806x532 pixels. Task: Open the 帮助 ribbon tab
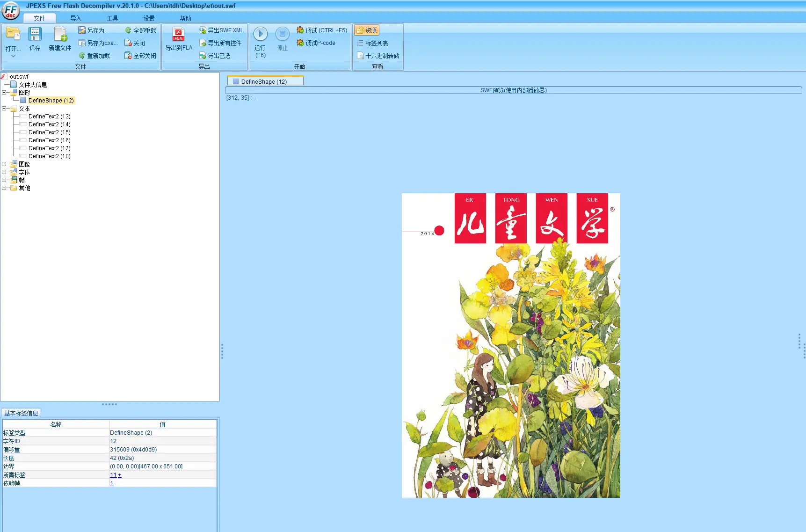click(x=185, y=18)
